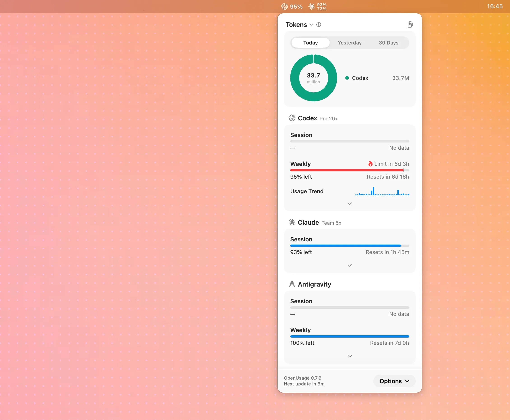Click the 33.7M token value
Viewport: 510px width, 420px height.
401,78
